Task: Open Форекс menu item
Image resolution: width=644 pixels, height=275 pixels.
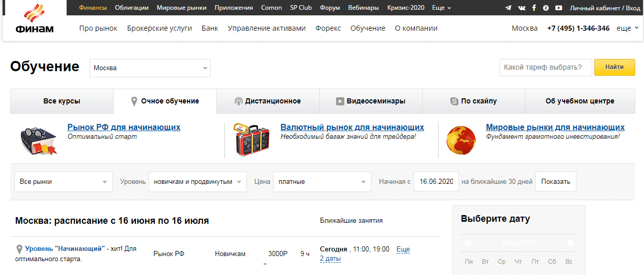Action: [x=328, y=28]
